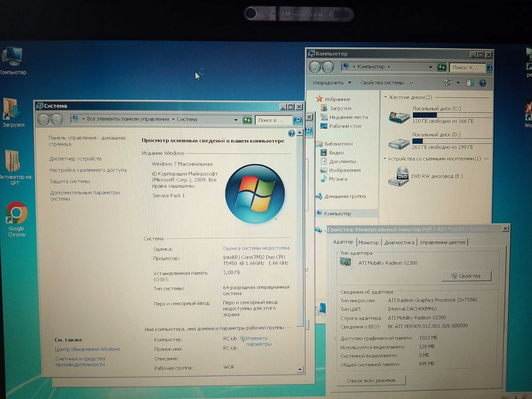The width and height of the screenshot is (532, 399).
Task: Click refresh button in Система address bar
Action: tap(247, 120)
